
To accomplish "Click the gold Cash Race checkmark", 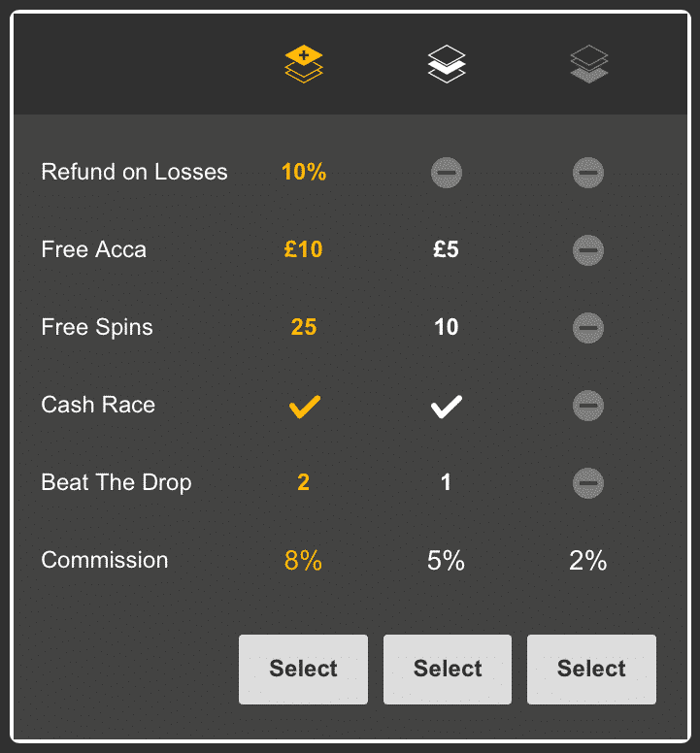I will click(x=304, y=407).
